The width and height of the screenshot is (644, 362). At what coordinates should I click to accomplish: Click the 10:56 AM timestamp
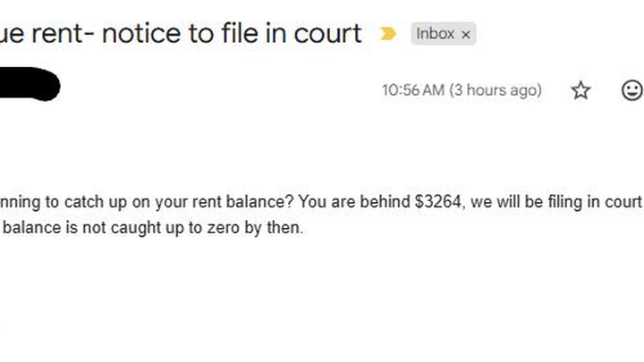point(412,90)
